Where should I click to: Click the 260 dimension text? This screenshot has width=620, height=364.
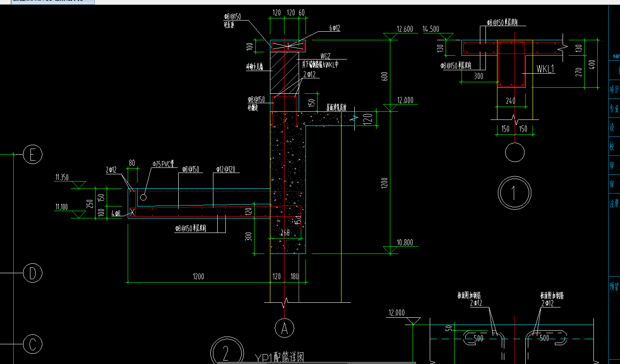[285, 233]
